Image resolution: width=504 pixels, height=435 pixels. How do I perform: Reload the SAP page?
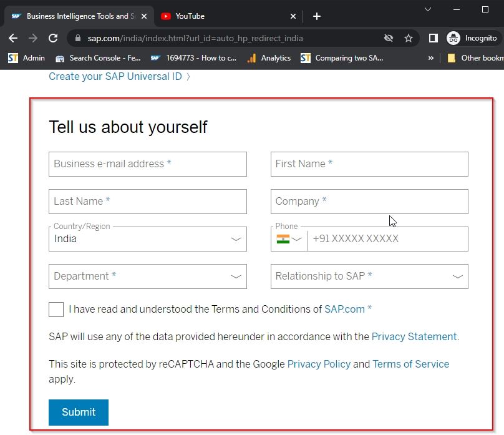click(x=53, y=38)
